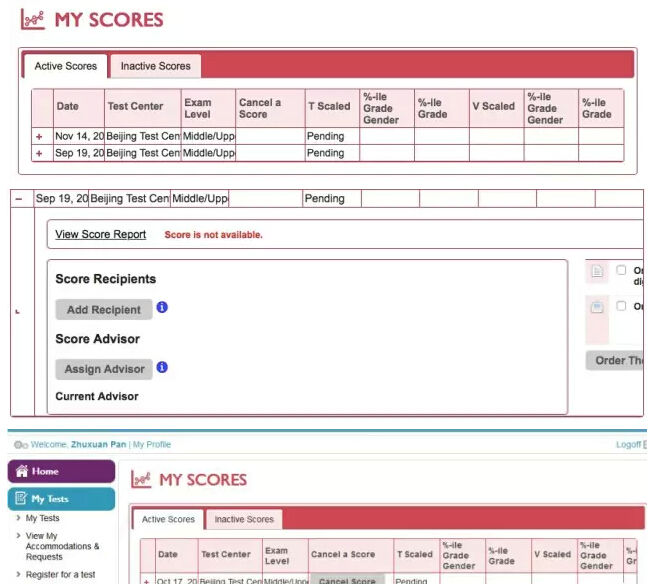Click the info icon beside Add Recipient
The image size is (648, 584).
(162, 307)
